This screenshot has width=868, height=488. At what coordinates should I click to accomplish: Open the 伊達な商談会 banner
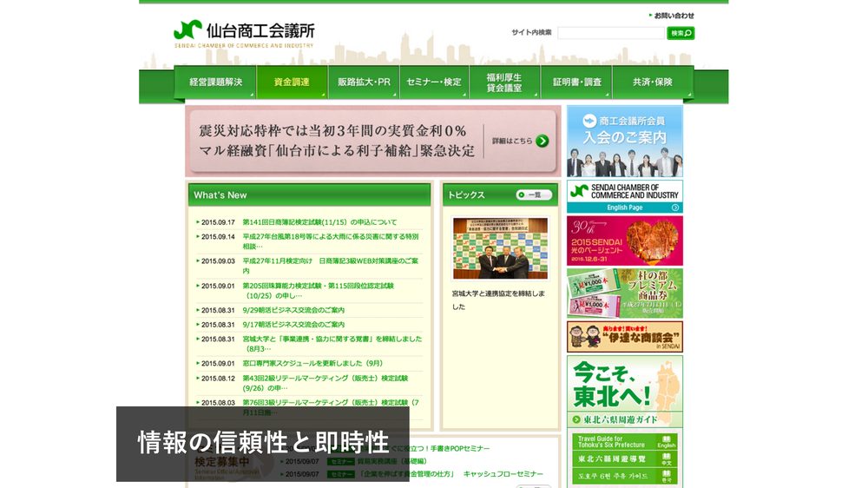pos(624,336)
